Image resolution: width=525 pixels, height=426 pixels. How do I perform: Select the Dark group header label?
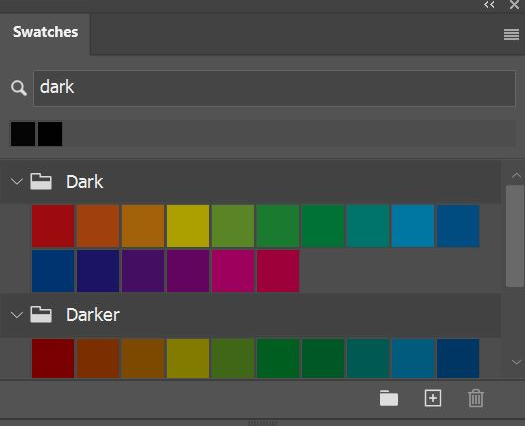pos(85,182)
